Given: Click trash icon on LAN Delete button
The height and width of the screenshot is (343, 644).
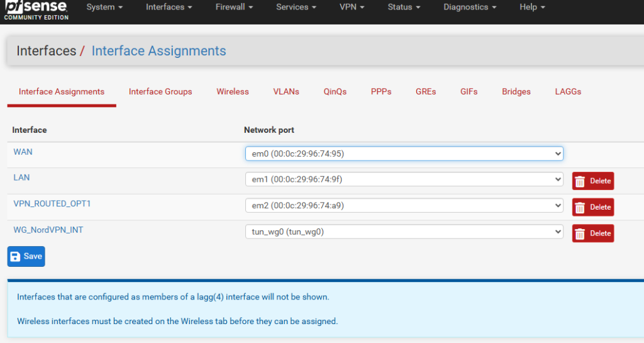Looking at the screenshot, I should click(x=580, y=181).
